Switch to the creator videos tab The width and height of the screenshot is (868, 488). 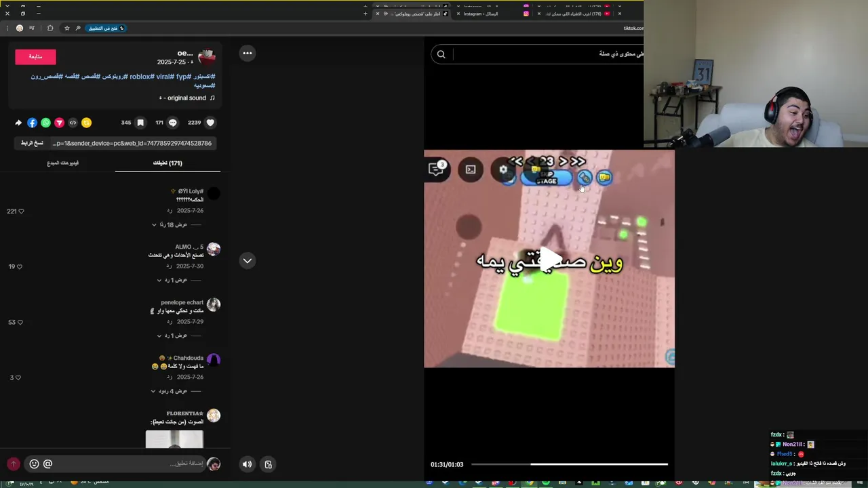[x=62, y=163]
